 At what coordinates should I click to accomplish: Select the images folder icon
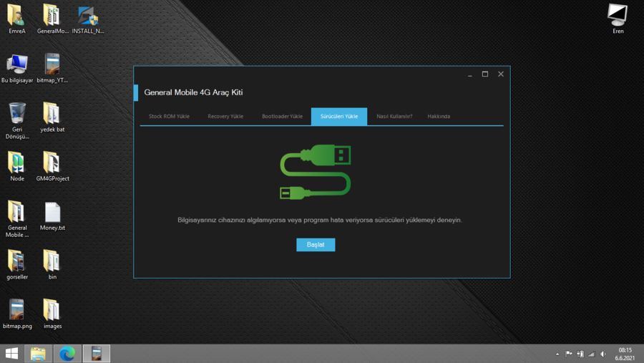52,314
